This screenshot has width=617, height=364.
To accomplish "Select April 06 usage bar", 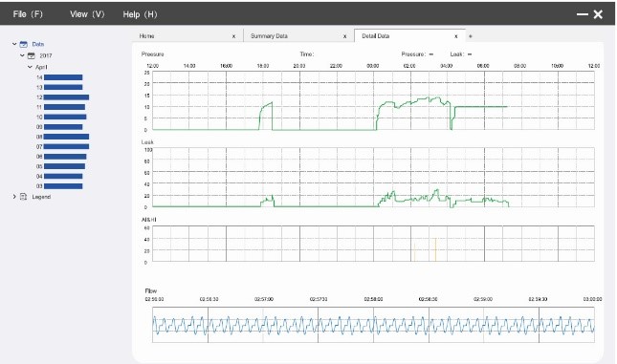I will [x=65, y=157].
